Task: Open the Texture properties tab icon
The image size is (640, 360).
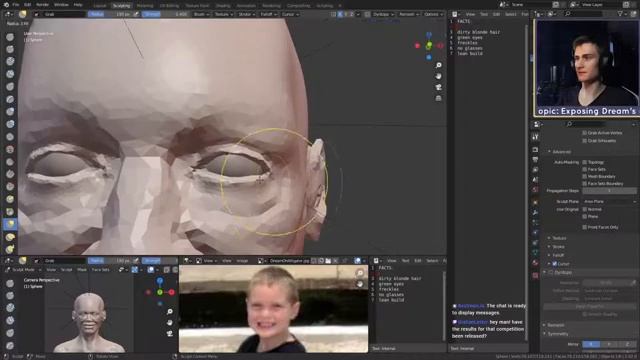Action: coord(535,276)
